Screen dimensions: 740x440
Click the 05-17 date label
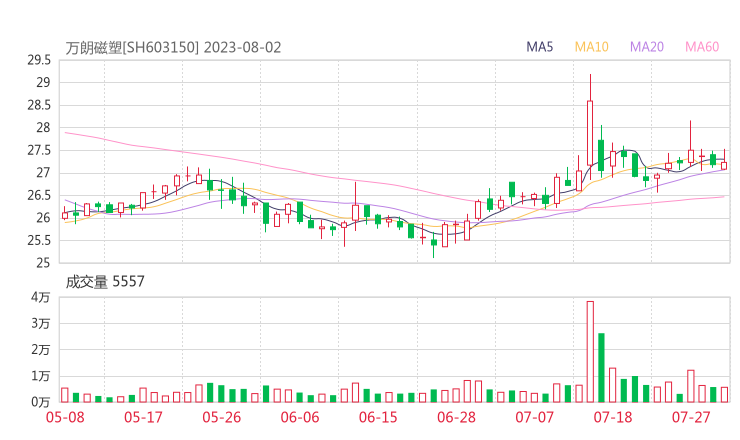[143, 417]
